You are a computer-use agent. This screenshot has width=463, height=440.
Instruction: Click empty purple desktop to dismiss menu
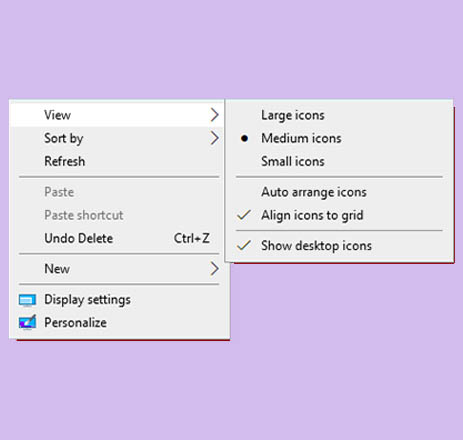point(333,367)
